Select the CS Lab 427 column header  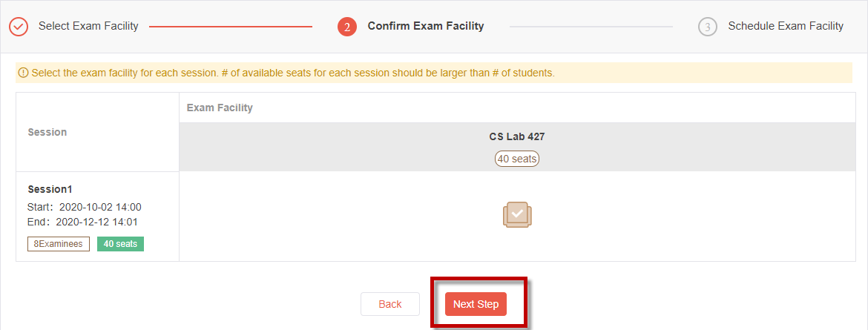tap(517, 136)
